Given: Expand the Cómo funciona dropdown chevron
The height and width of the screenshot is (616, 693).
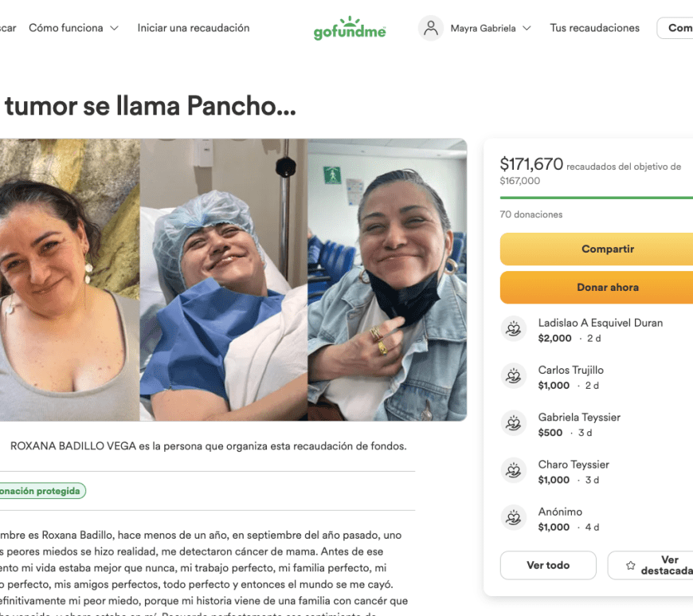Looking at the screenshot, I should coord(114,29).
